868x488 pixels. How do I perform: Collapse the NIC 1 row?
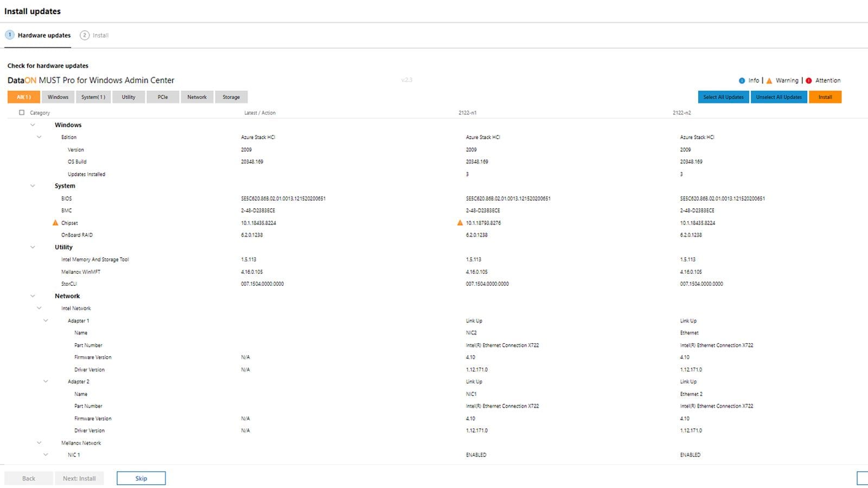click(x=46, y=455)
